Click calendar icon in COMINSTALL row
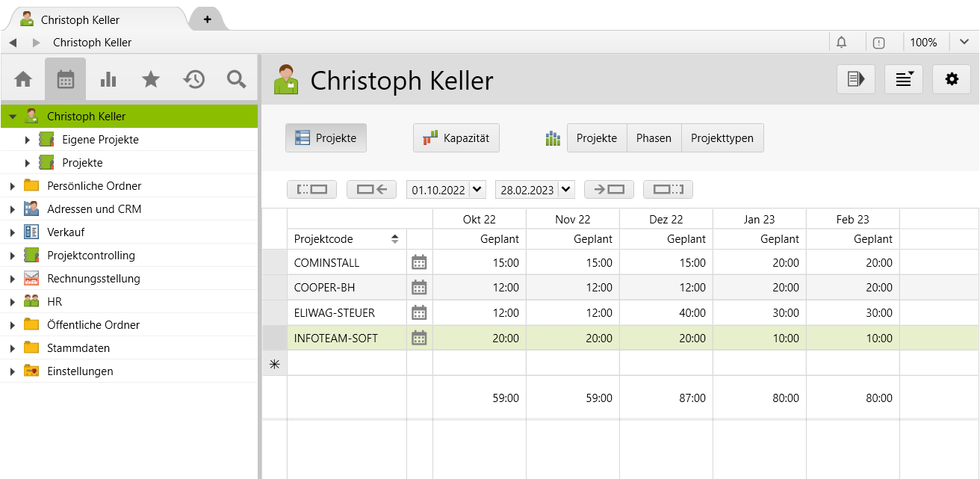The height and width of the screenshot is (479, 980). tap(419, 262)
